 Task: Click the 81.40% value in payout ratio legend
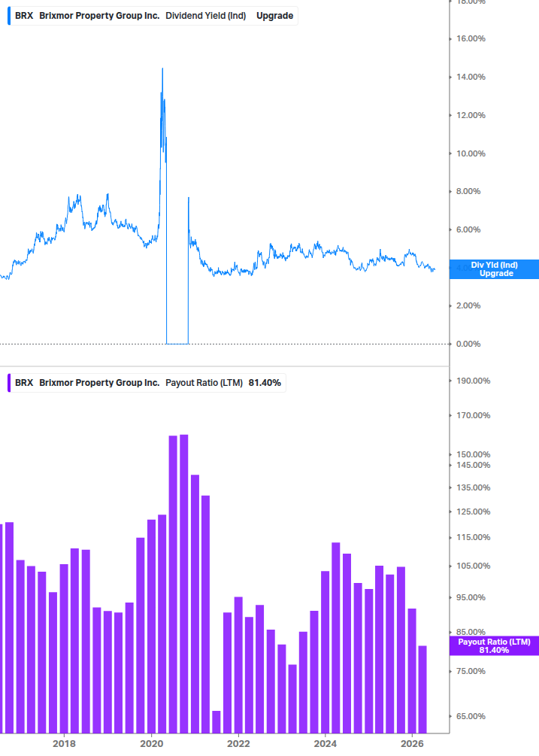265,383
